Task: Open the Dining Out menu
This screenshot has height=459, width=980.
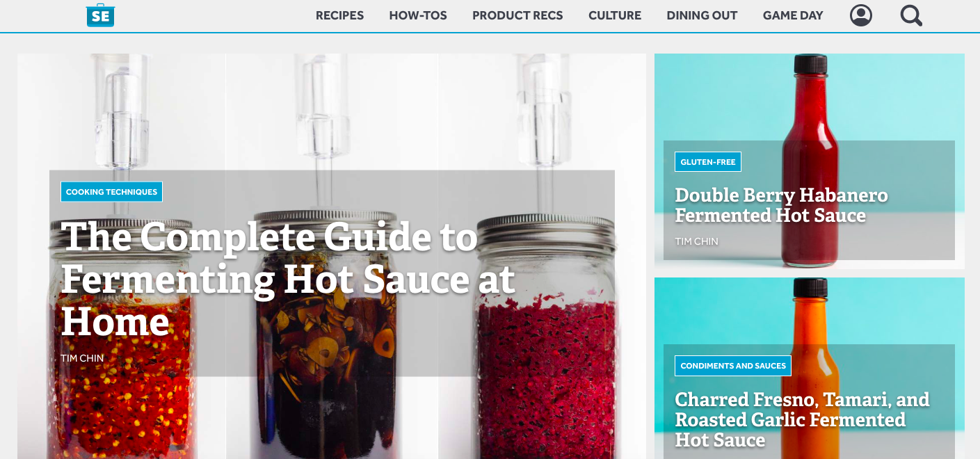Action: [x=702, y=15]
